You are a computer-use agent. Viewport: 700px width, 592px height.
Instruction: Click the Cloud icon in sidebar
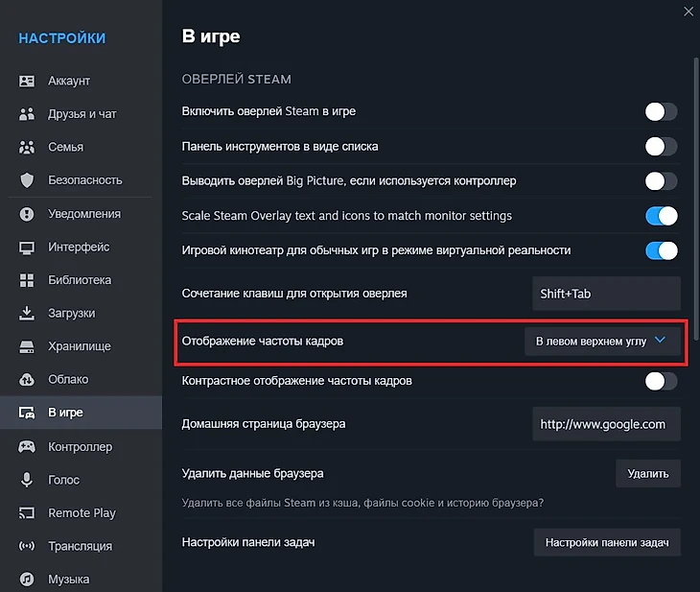(27, 380)
